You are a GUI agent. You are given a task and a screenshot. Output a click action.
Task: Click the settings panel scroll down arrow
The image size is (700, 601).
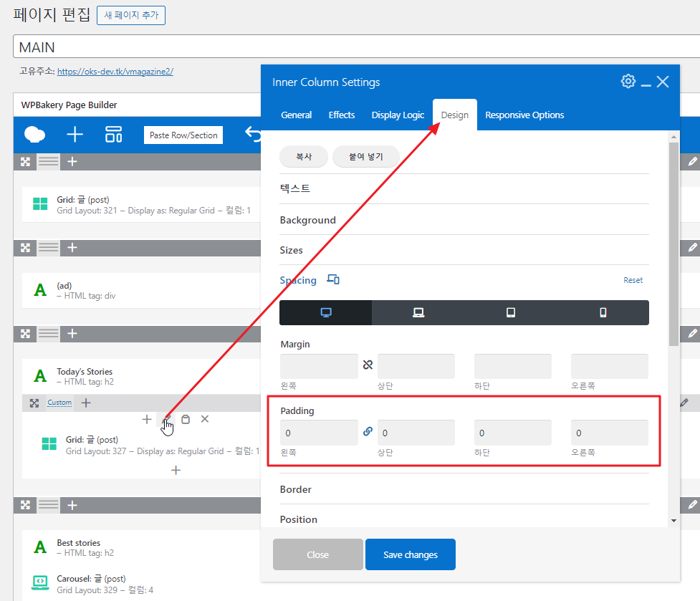click(673, 521)
